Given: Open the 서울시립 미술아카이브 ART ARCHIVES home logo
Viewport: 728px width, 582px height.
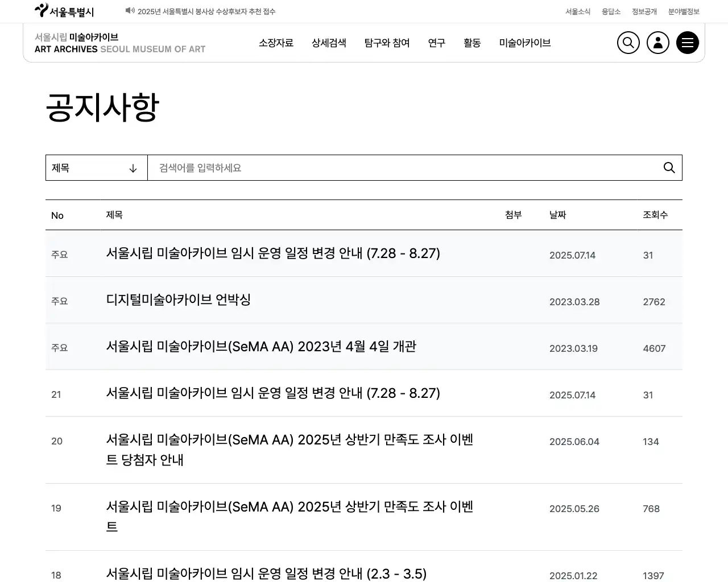Looking at the screenshot, I should tap(120, 43).
